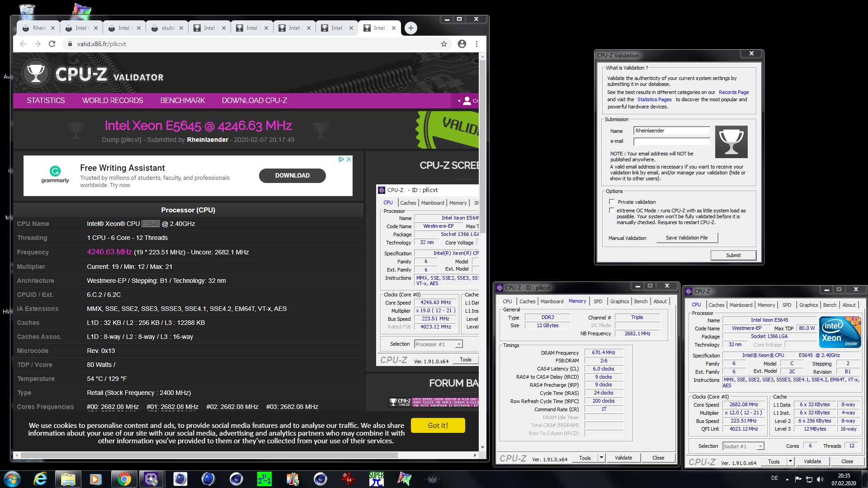
Task: Open the BENCHMARK menu item
Action: coord(182,100)
